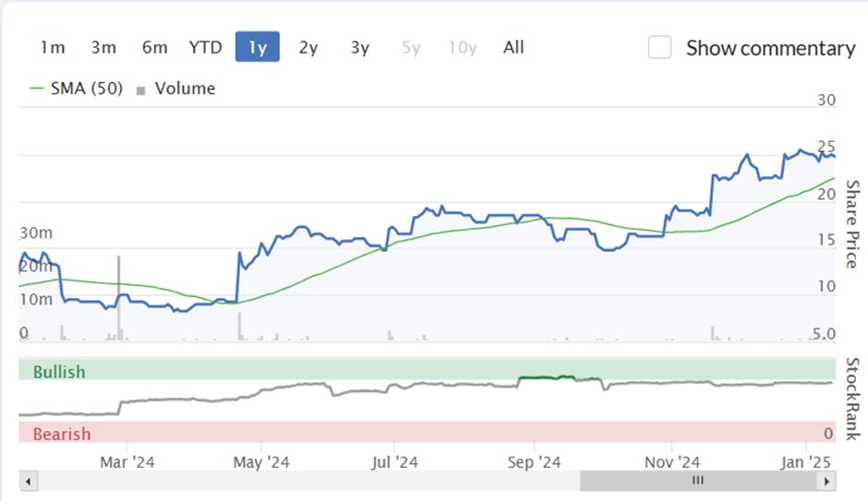Click the tall volume bar near Mar '24
The height and width of the screenshot is (501, 868).
pos(118,297)
